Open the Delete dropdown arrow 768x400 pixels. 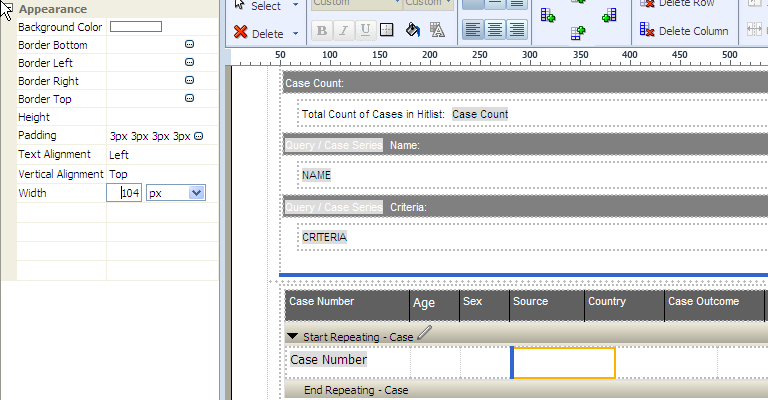[295, 33]
